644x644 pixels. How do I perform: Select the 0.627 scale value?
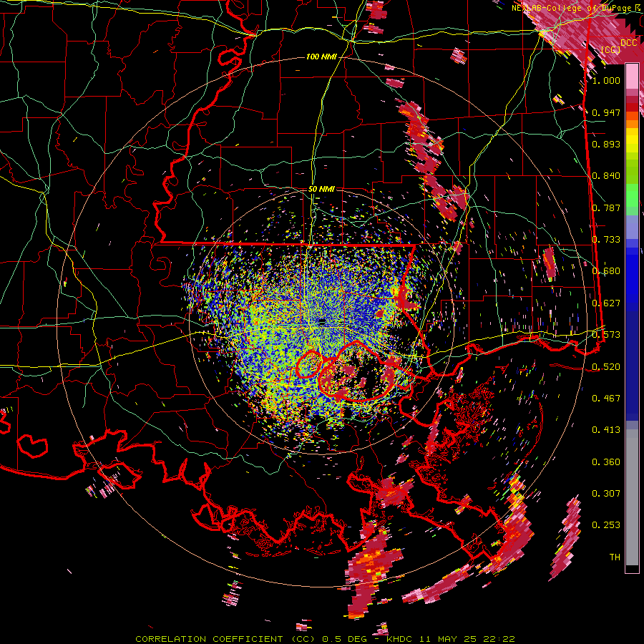pos(606,303)
